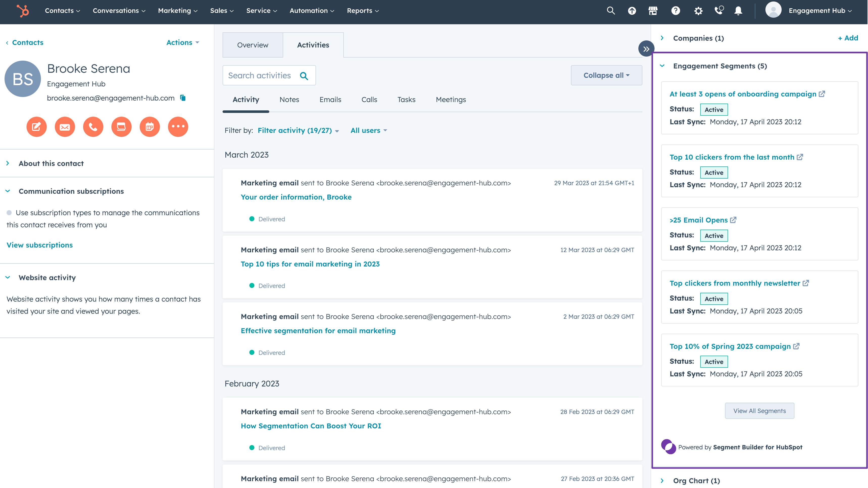Click the View subscriptions link
868x488 pixels.
click(39, 245)
